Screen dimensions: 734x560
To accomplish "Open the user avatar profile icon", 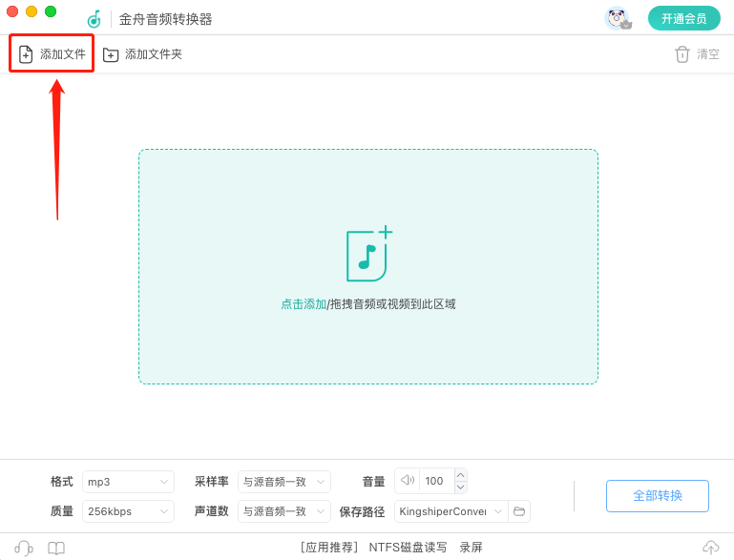I will [x=618, y=19].
